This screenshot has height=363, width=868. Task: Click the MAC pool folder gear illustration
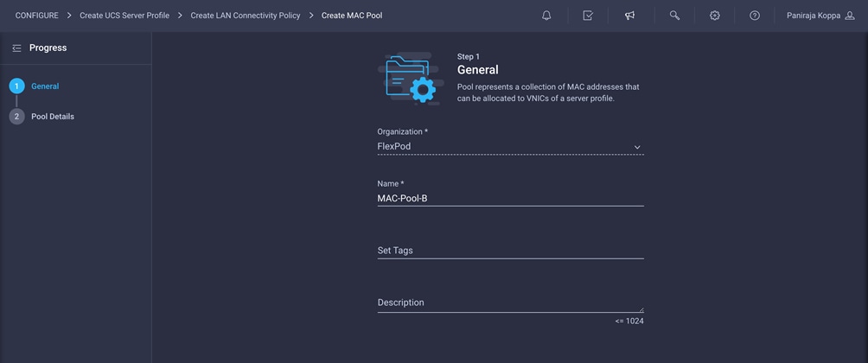(x=412, y=78)
